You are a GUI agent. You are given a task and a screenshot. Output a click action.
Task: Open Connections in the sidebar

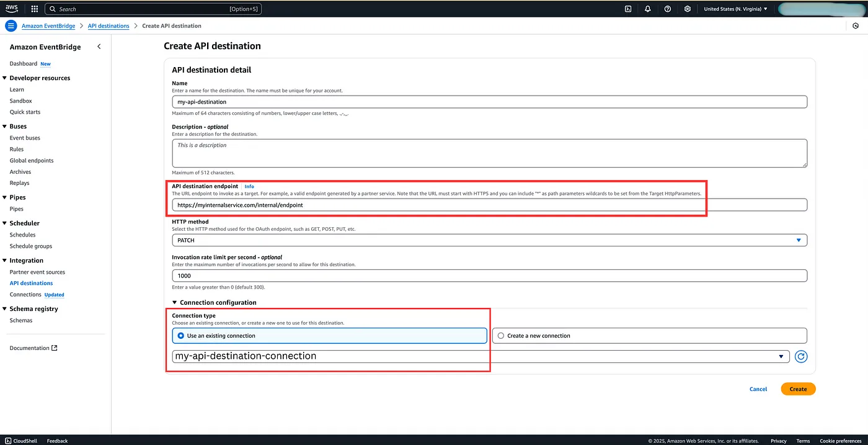point(25,295)
